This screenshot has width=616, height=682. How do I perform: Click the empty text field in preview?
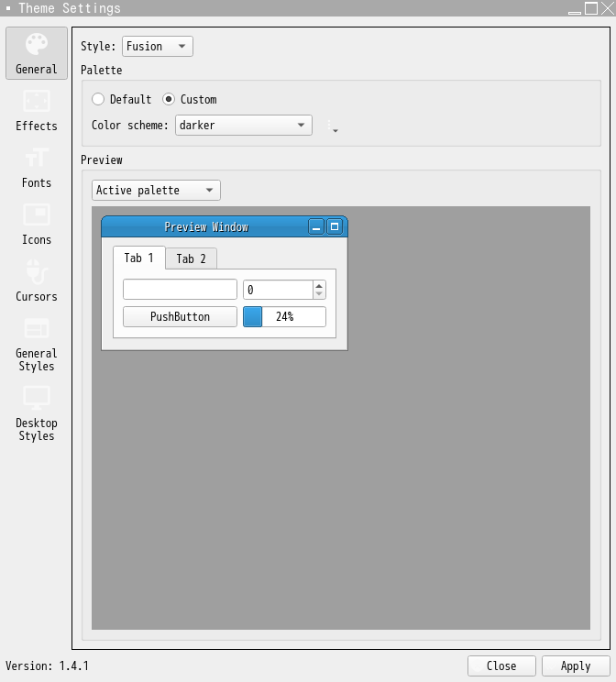180,290
